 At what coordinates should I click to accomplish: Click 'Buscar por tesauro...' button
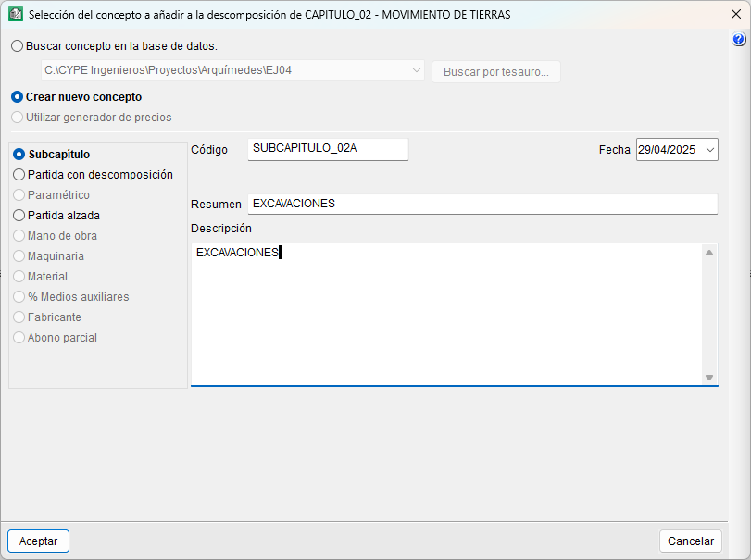coord(496,72)
